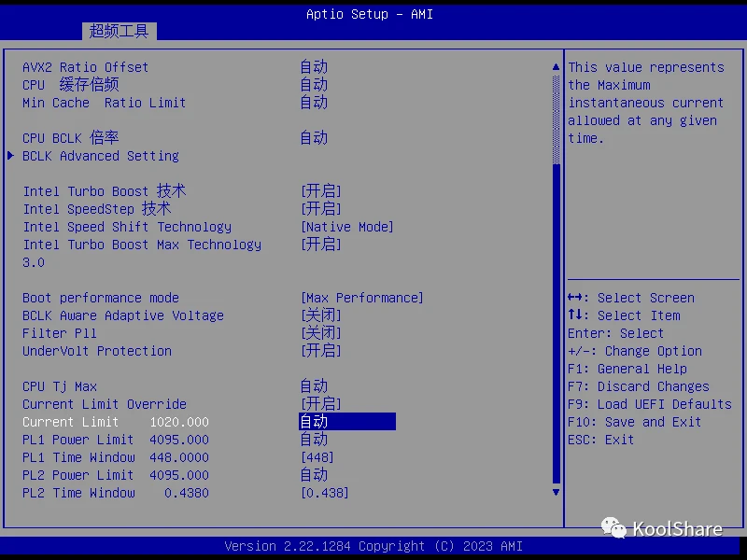The height and width of the screenshot is (560, 747).
Task: Change CPU Tj Max value 自动
Action: pyautogui.click(x=314, y=386)
